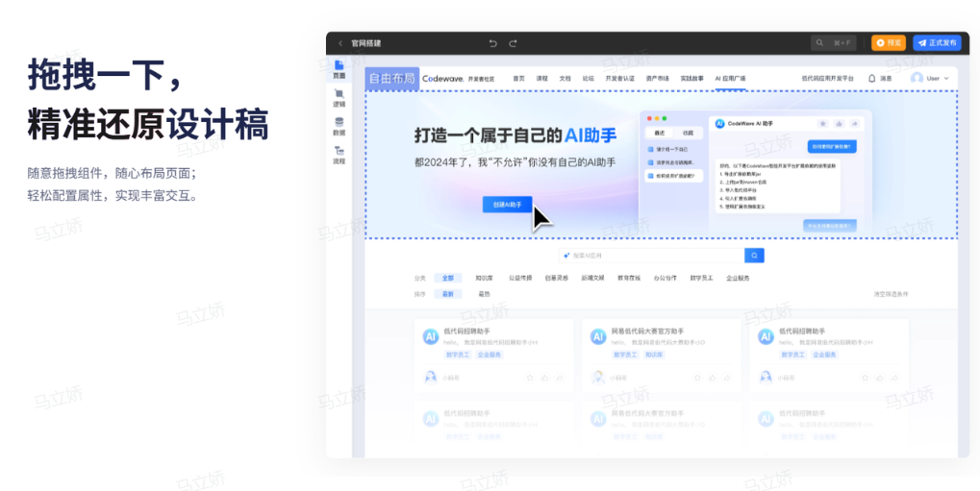Image resolution: width=980 pixels, height=491 pixels.
Task: Click 清空筛选条件 link
Action: click(891, 294)
